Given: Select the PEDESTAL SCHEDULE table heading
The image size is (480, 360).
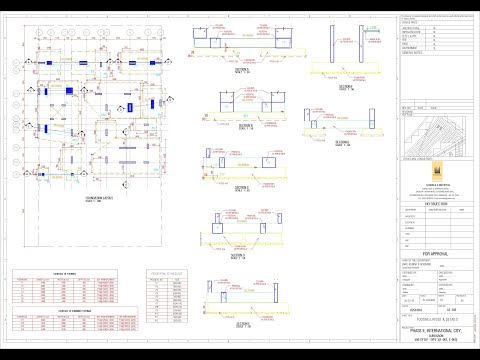Looking at the screenshot, I should pos(167,273).
